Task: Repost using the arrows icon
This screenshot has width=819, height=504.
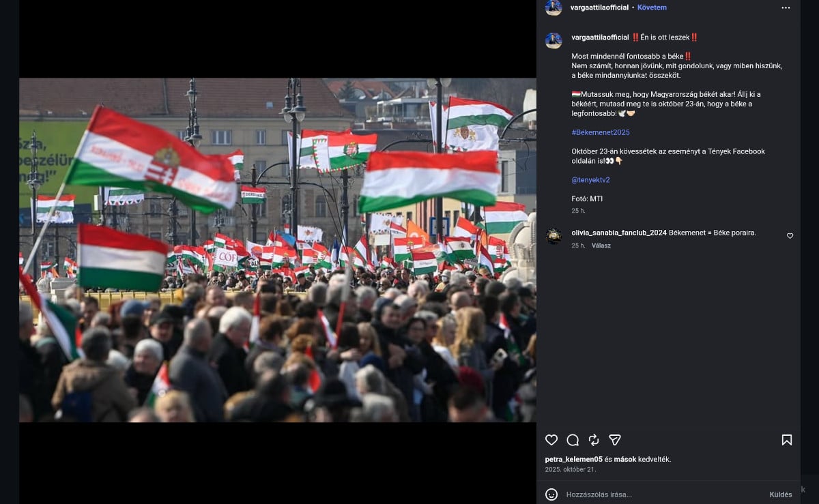Action: [x=594, y=440]
